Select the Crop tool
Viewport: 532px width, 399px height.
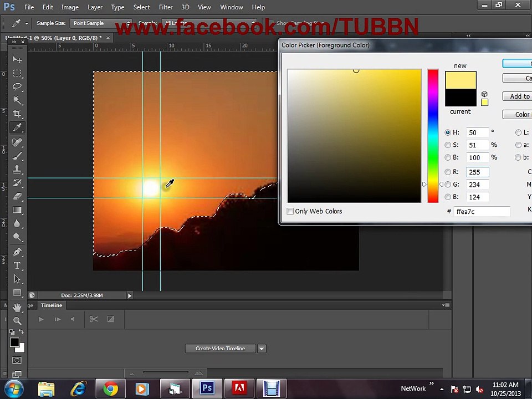[17, 113]
